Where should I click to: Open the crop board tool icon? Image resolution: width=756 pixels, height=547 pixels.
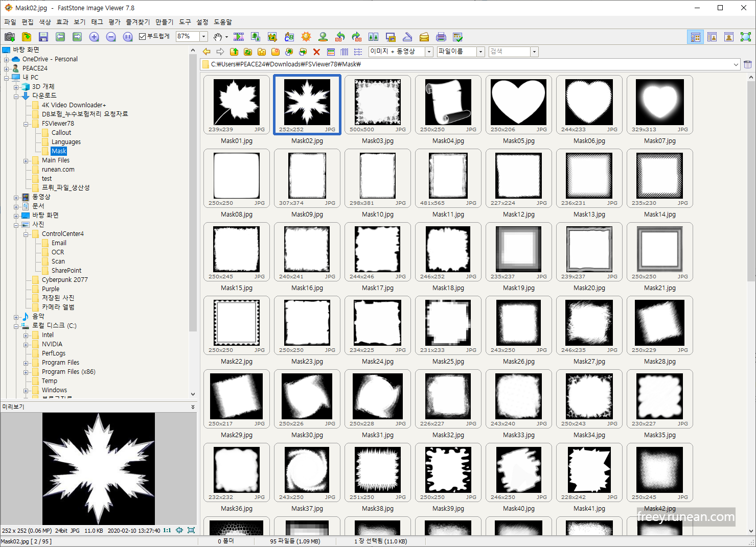coord(272,37)
